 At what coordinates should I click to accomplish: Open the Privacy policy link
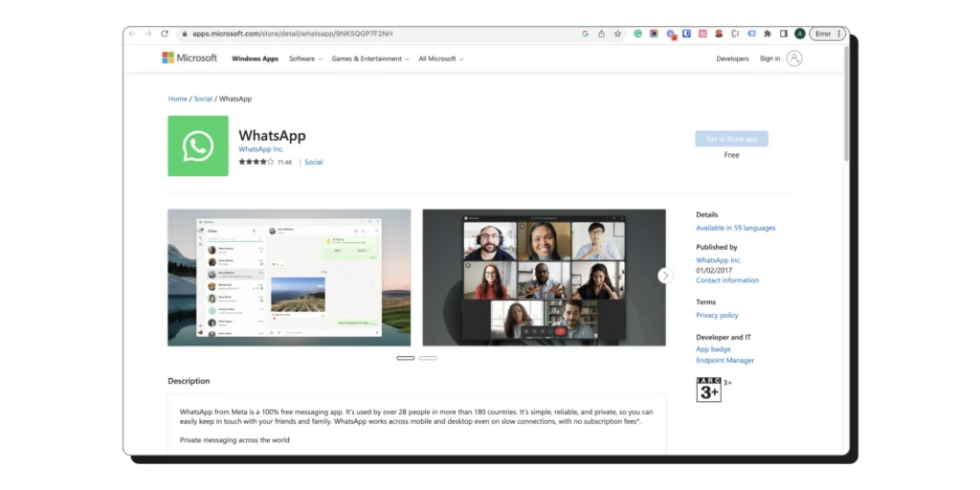point(717,315)
